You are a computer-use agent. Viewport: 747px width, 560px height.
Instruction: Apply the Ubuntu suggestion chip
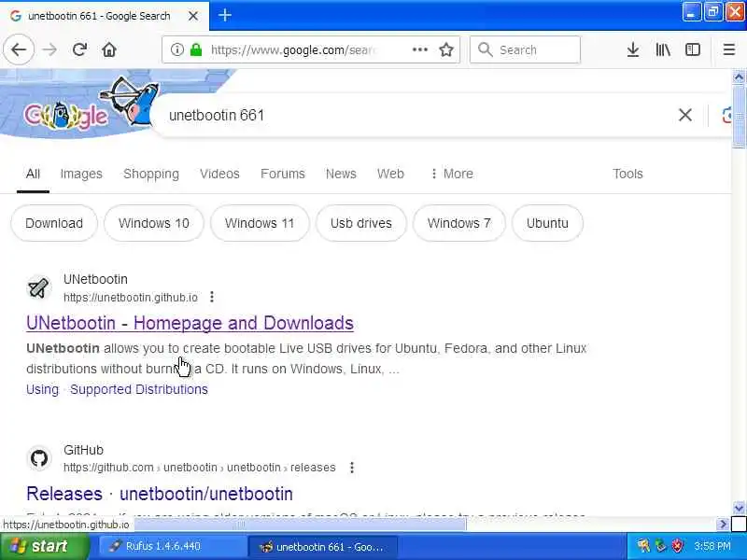pyautogui.click(x=547, y=223)
